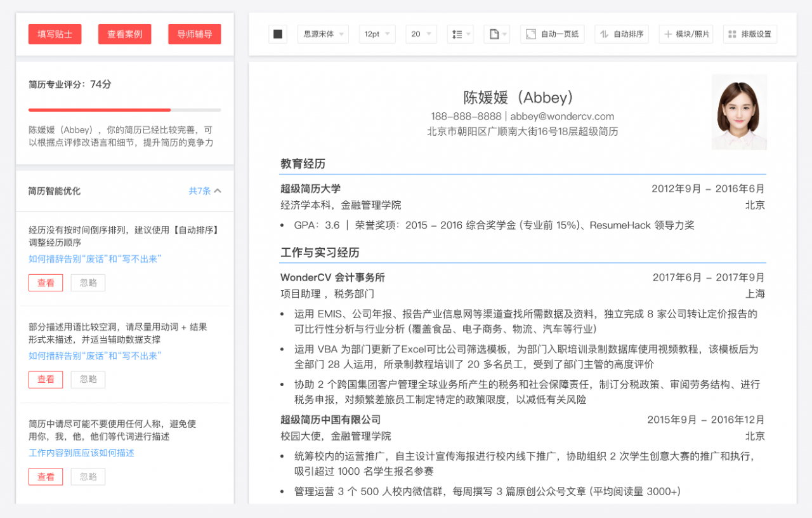Collapse the 共7条 optimization list
This screenshot has height=518, width=812.
tap(205, 190)
